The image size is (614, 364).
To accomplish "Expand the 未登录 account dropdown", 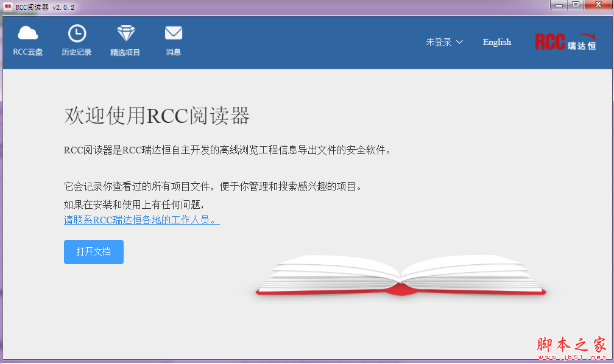I will 439,42.
